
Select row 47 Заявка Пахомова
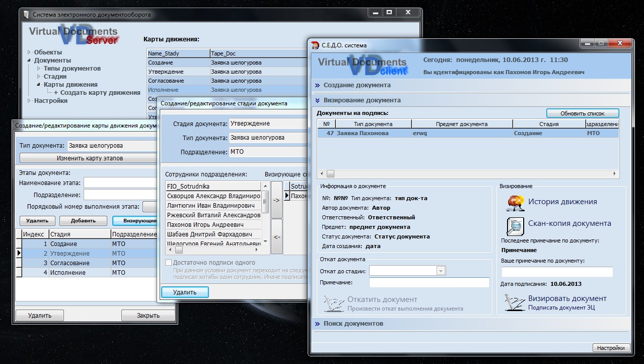pos(468,133)
